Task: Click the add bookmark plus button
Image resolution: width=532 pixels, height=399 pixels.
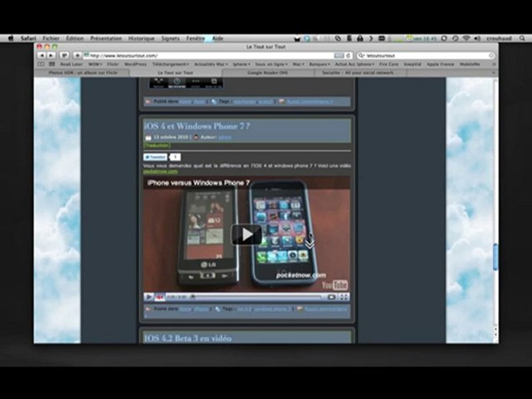Action: point(78,55)
